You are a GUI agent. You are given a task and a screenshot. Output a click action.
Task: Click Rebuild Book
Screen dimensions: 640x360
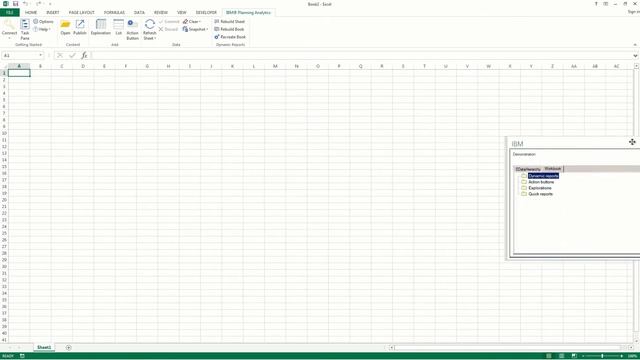[x=229, y=29]
